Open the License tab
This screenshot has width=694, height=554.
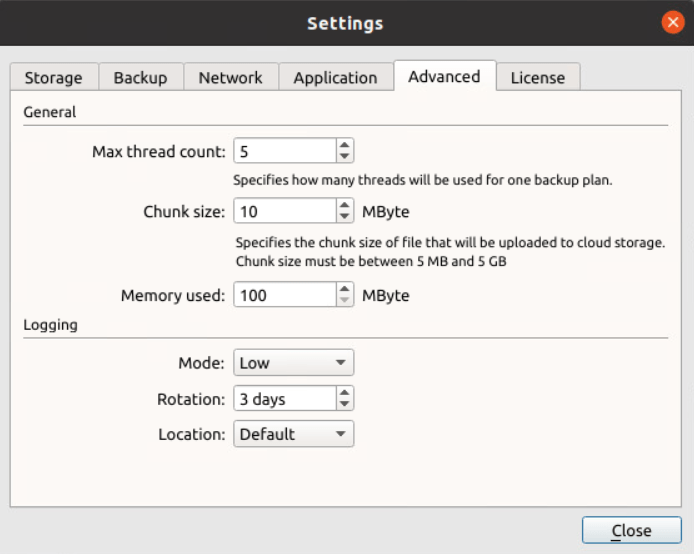point(538,77)
